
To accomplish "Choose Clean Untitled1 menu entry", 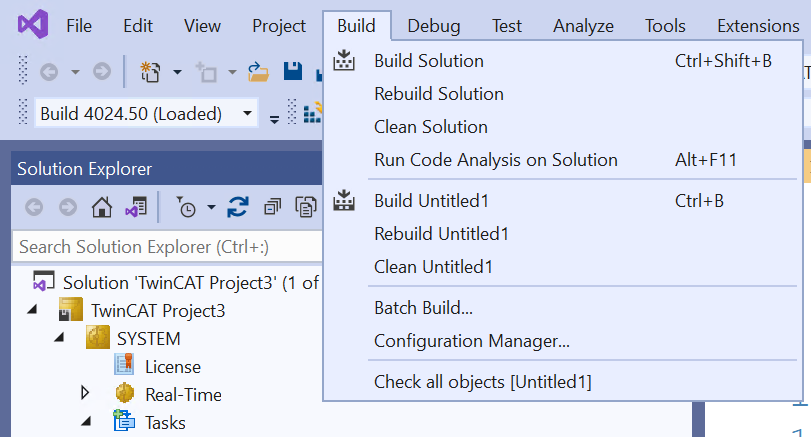I will (x=563, y=267).
